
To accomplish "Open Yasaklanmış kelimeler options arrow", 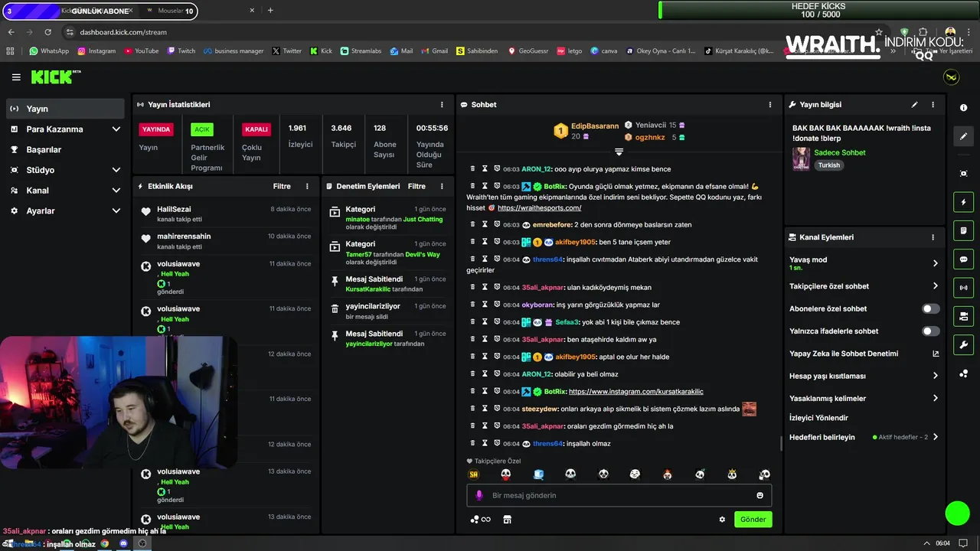I will pos(935,398).
